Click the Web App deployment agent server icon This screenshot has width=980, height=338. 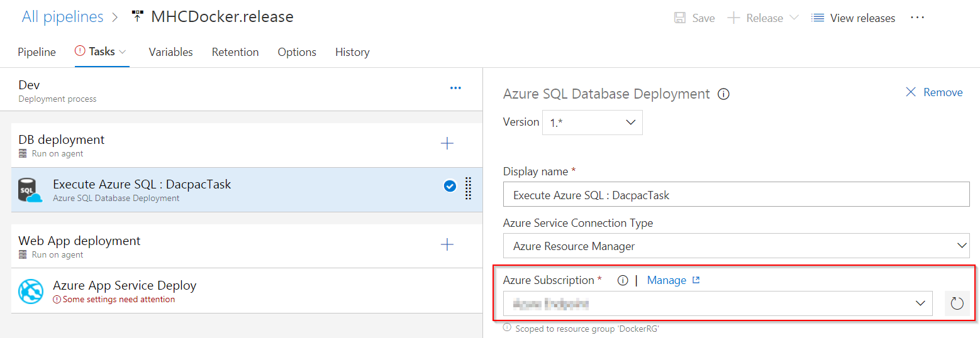pos(23,255)
